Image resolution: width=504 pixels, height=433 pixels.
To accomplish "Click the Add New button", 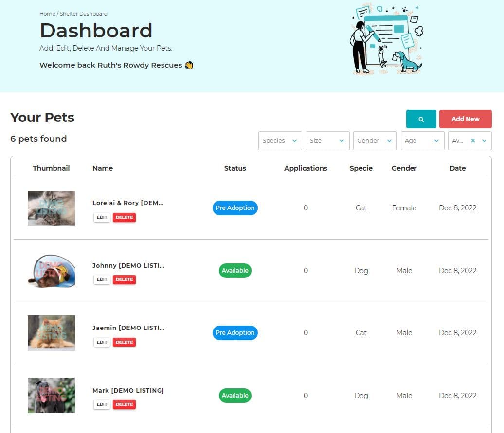I will 465,119.
